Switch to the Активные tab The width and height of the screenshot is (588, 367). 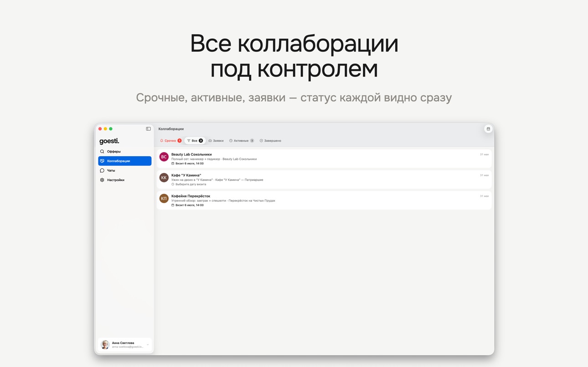tap(242, 141)
